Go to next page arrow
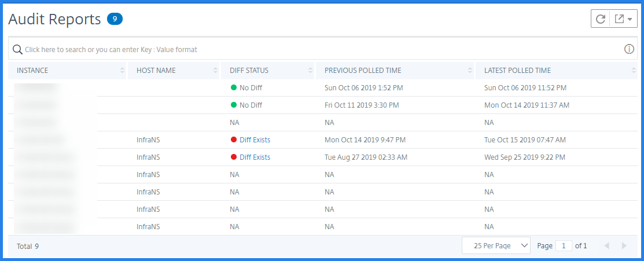644x261 pixels. 624,246
